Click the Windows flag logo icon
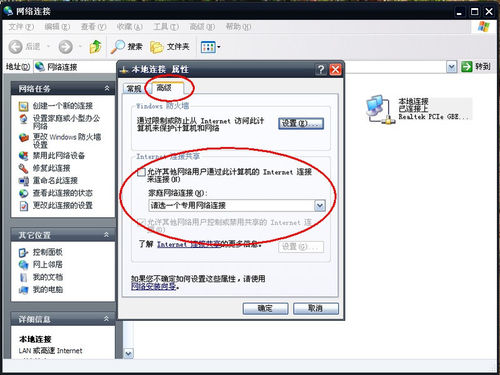Viewport: 500px width, 375px height. [x=484, y=26]
